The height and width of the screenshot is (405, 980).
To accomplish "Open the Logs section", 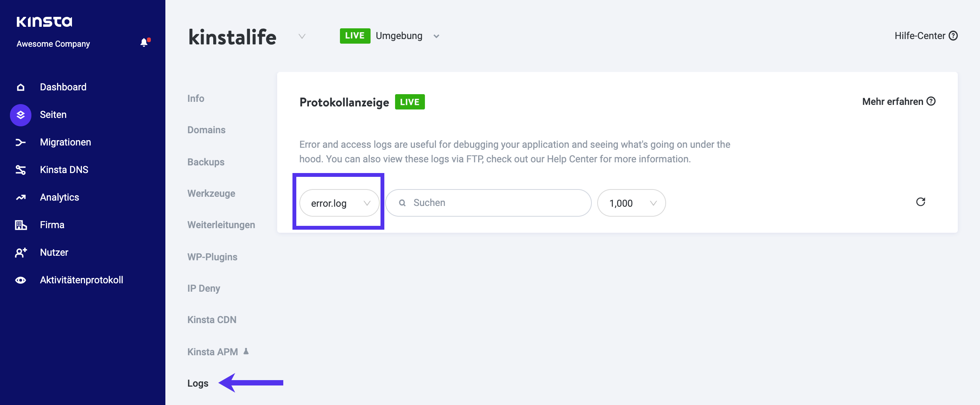I will pos(198,383).
